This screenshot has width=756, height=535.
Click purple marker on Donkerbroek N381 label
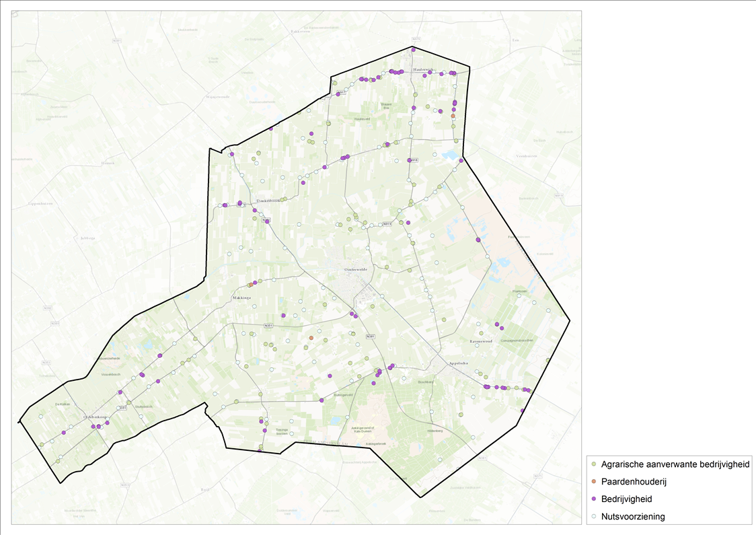pyautogui.click(x=266, y=221)
